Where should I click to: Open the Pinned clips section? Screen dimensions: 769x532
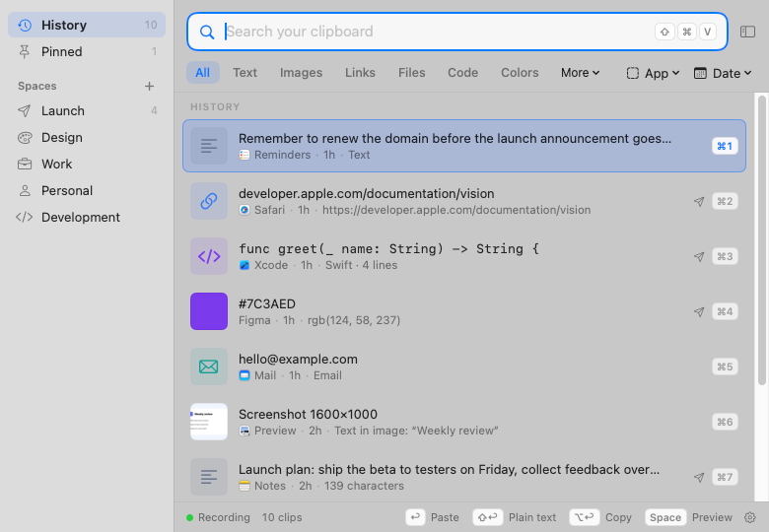click(x=87, y=51)
